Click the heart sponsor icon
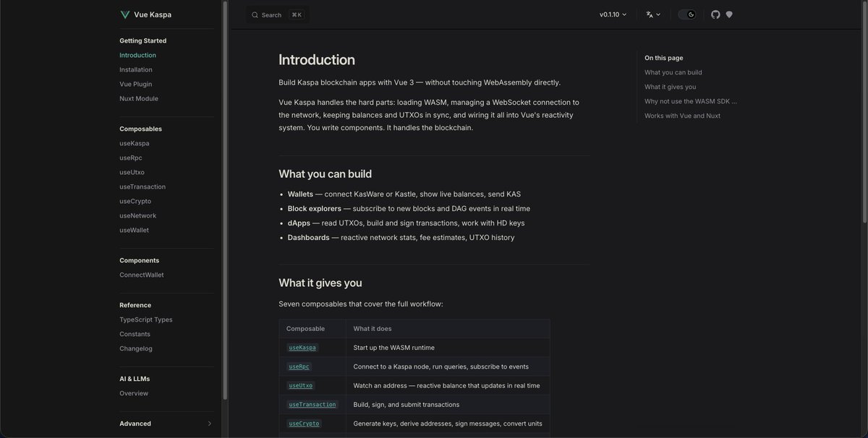Viewport: 868px width, 438px height. [x=729, y=14]
